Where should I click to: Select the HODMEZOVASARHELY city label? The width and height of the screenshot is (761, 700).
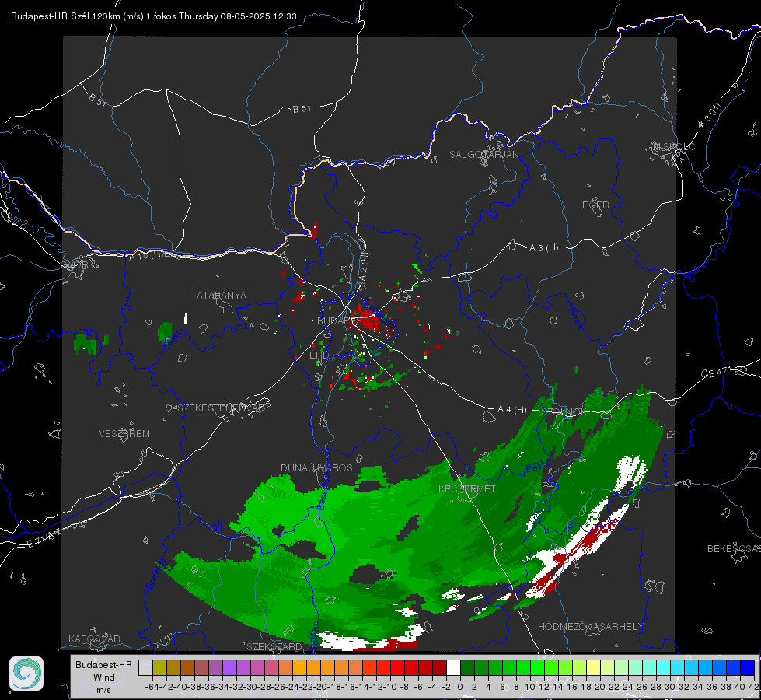tap(590, 627)
